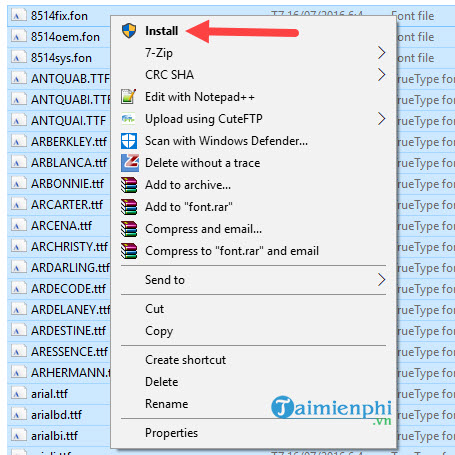
Task: Select the file name ARDARLING.ttf
Action: coord(70,268)
